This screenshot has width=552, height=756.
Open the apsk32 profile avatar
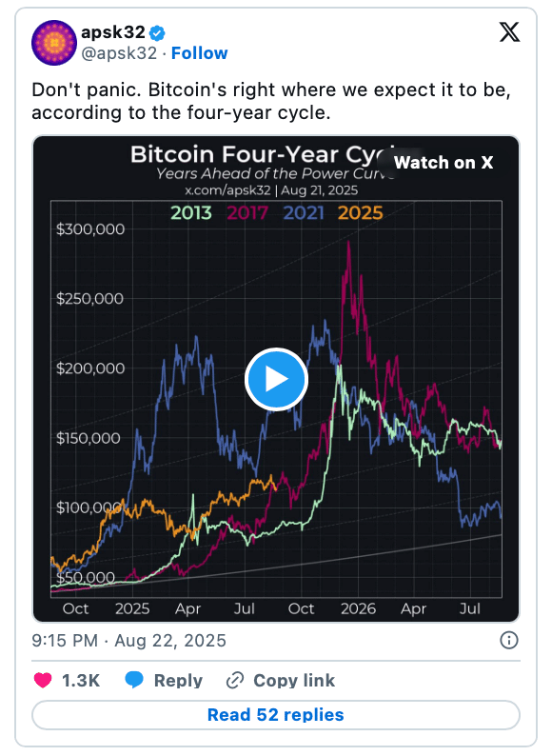54,43
